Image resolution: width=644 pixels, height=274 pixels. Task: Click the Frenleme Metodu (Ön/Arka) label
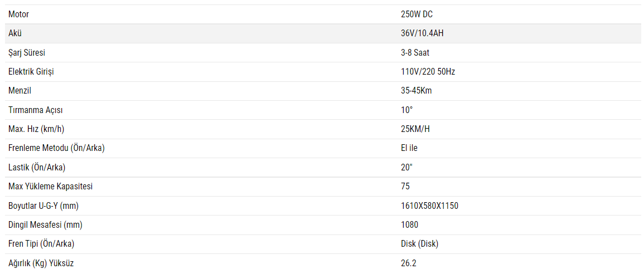[57, 148]
